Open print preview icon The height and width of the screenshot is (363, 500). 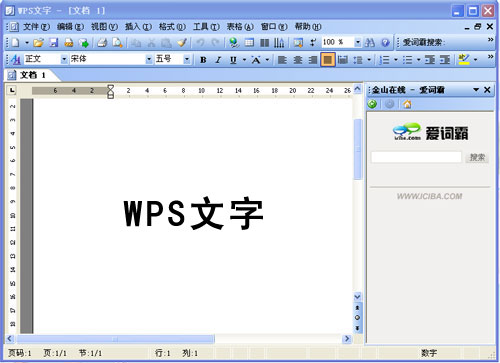tap(117, 42)
